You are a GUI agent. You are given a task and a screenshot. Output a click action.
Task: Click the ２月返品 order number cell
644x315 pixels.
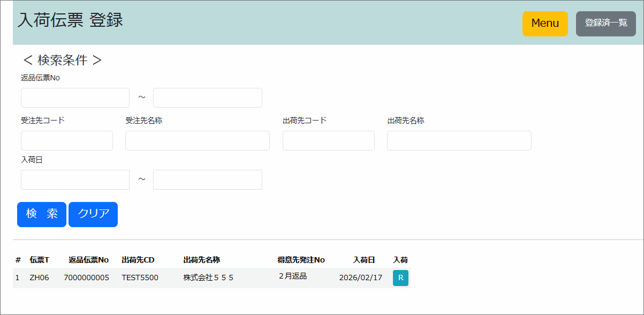pyautogui.click(x=292, y=276)
